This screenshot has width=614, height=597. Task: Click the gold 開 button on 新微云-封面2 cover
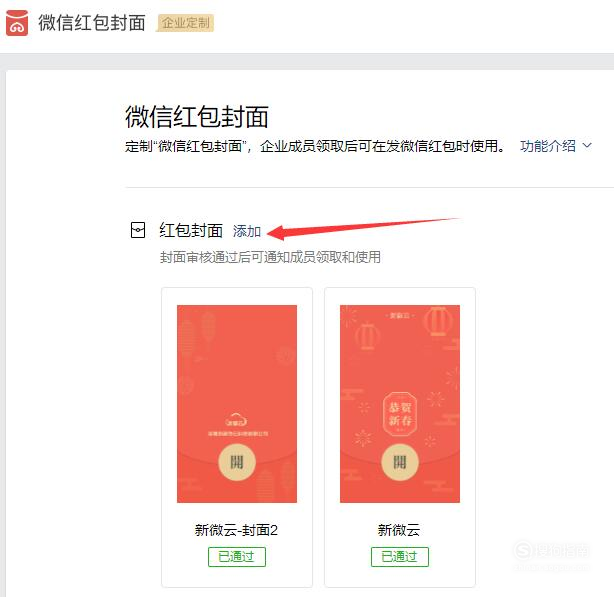pyautogui.click(x=237, y=462)
